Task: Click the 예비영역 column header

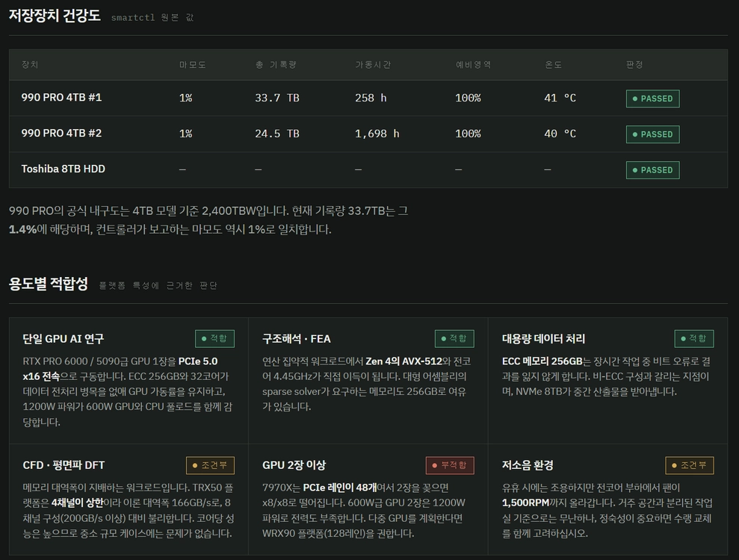Action: (x=473, y=64)
